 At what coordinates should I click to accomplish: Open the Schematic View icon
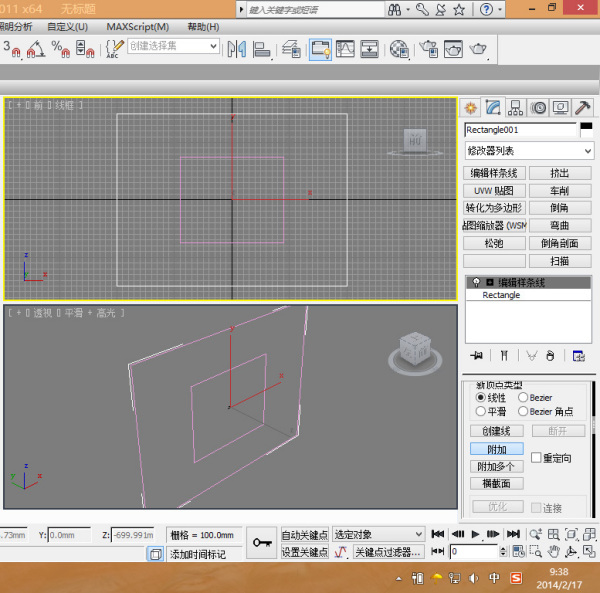click(369, 49)
